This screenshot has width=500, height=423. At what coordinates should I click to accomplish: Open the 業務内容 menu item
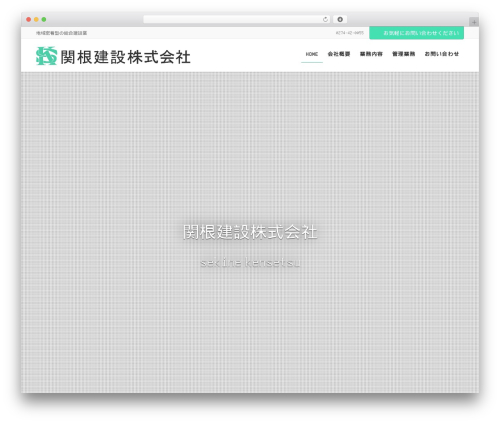coord(371,54)
